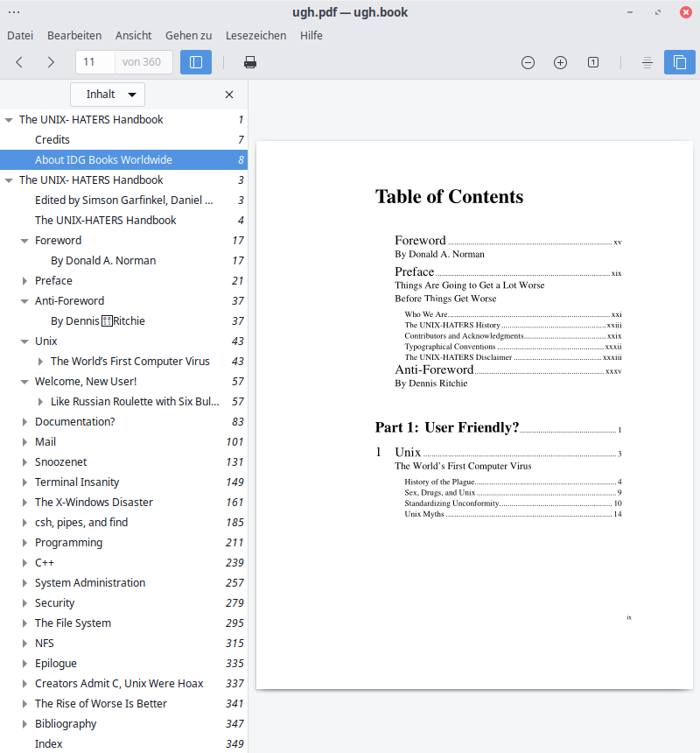The height and width of the screenshot is (753, 700).
Task: Zoom in with the plus icon
Action: (x=560, y=62)
